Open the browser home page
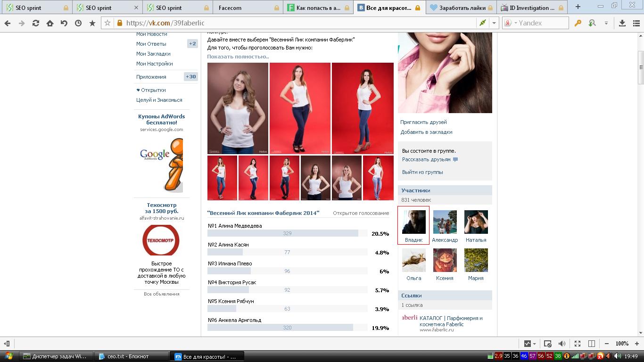Screen dimensions: 644x362 click(x=50, y=23)
